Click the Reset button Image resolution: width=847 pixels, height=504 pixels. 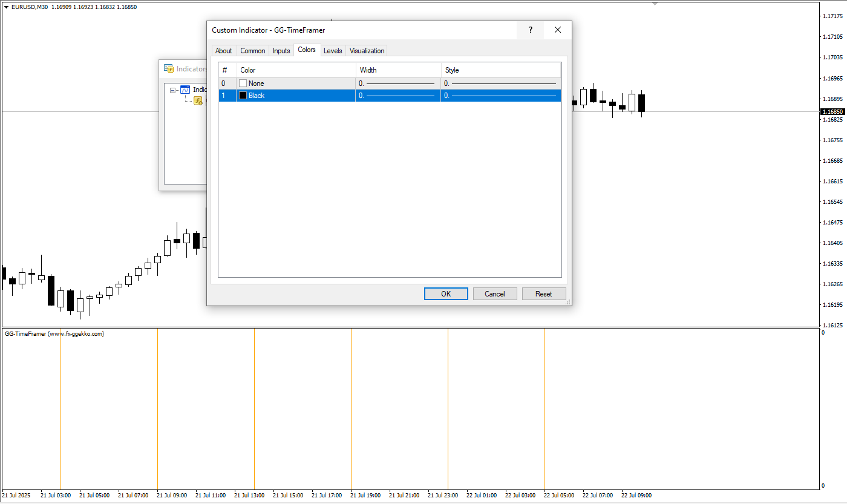click(x=543, y=294)
